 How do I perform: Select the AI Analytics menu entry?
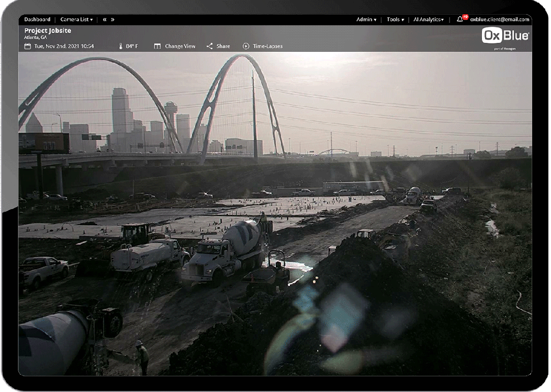[428, 19]
